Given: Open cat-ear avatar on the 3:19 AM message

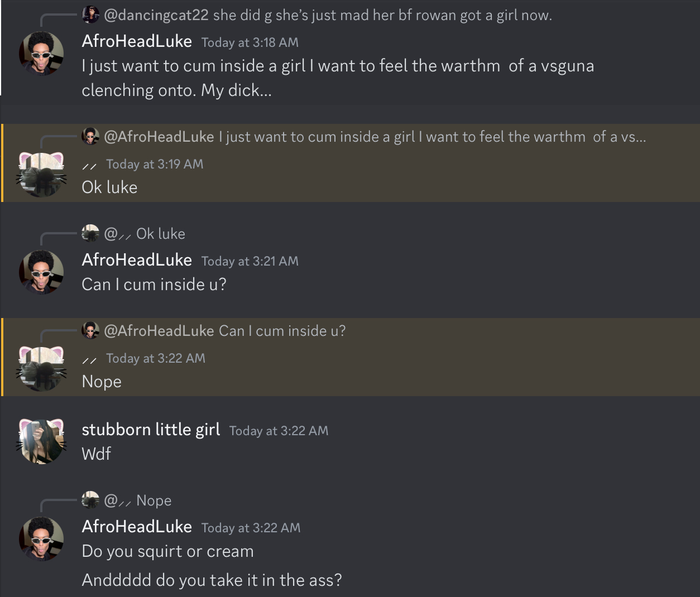Looking at the screenshot, I should 41,175.
